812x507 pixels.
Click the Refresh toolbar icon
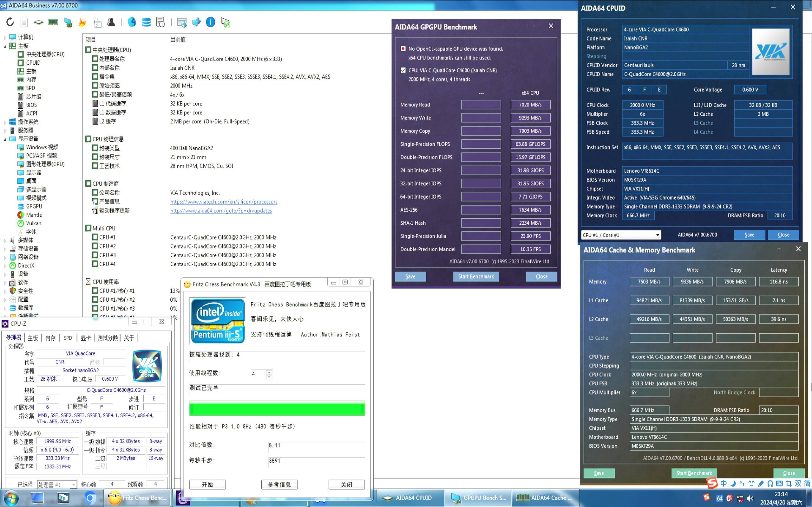pos(10,22)
